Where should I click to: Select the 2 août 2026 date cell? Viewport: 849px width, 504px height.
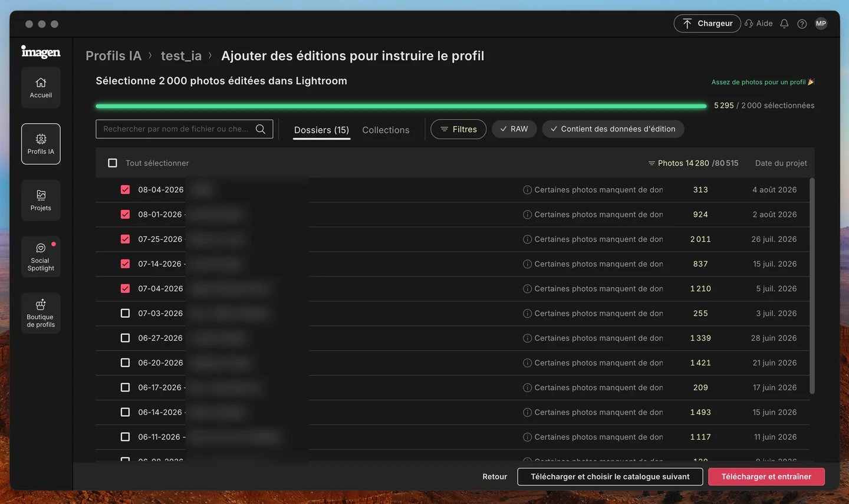(775, 215)
